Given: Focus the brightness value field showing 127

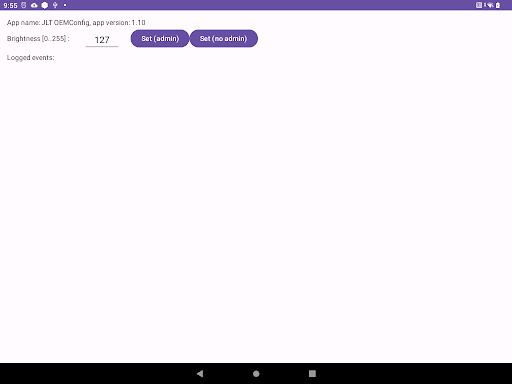Looking at the screenshot, I should (x=102, y=40).
